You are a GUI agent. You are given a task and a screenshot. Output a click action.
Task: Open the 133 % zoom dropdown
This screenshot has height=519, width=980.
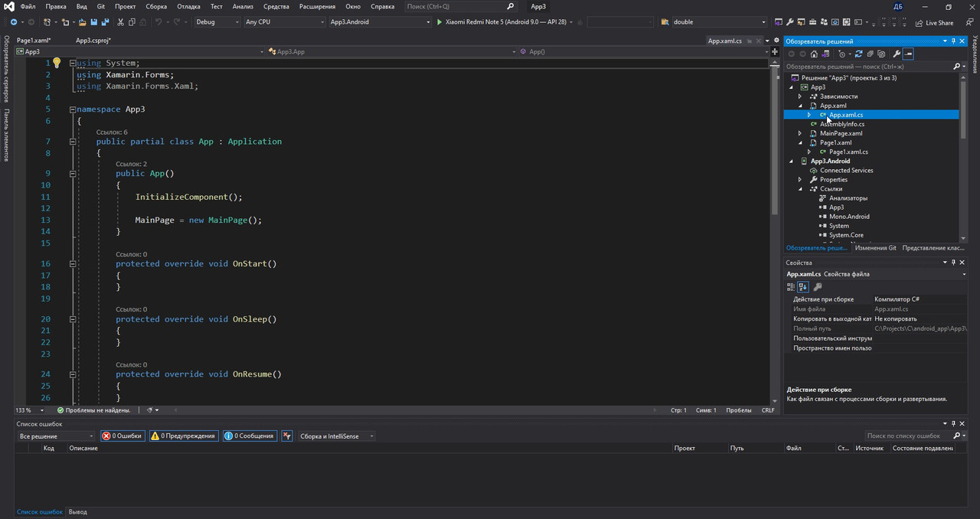pyautogui.click(x=29, y=410)
